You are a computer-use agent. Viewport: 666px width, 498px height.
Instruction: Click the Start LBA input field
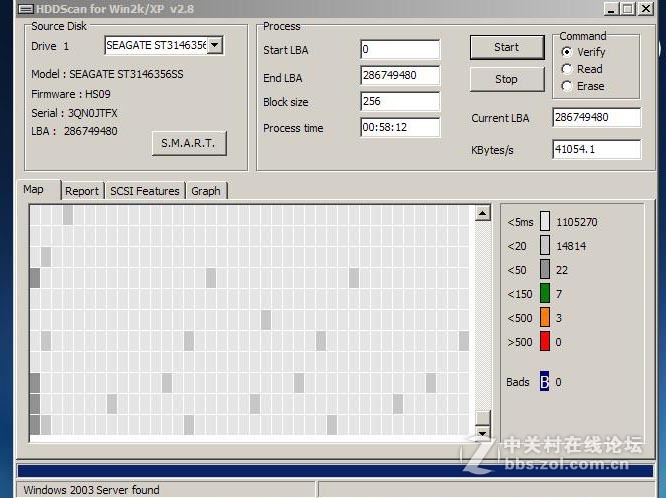coord(400,49)
